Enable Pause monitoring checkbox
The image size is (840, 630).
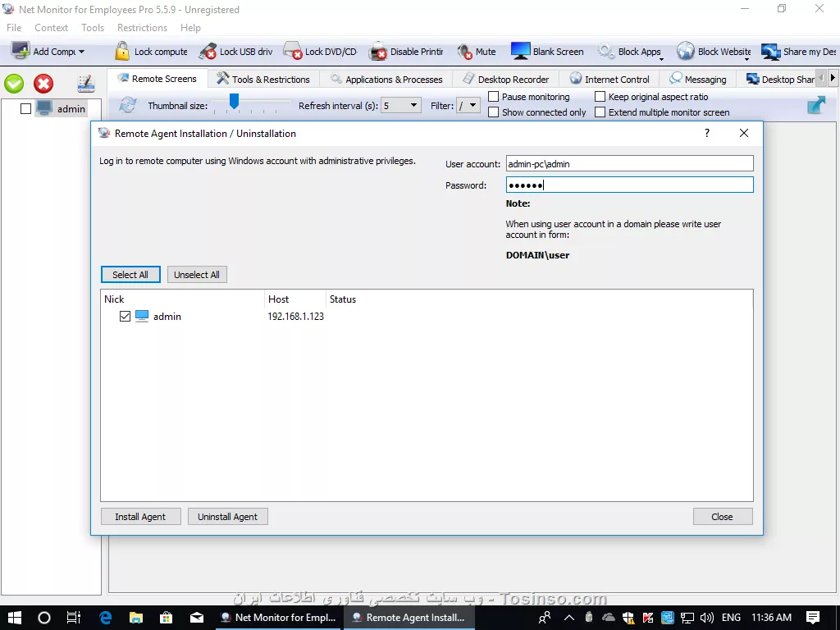pos(493,97)
